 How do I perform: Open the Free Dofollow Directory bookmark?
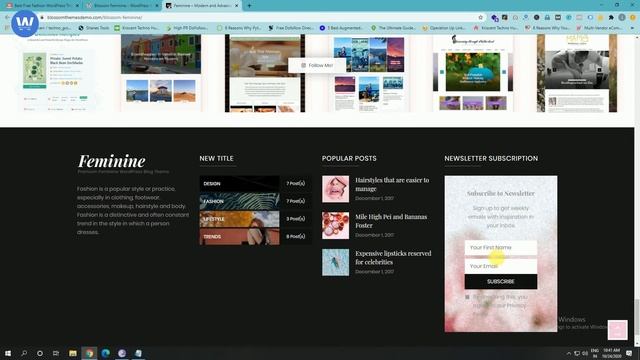(x=291, y=28)
